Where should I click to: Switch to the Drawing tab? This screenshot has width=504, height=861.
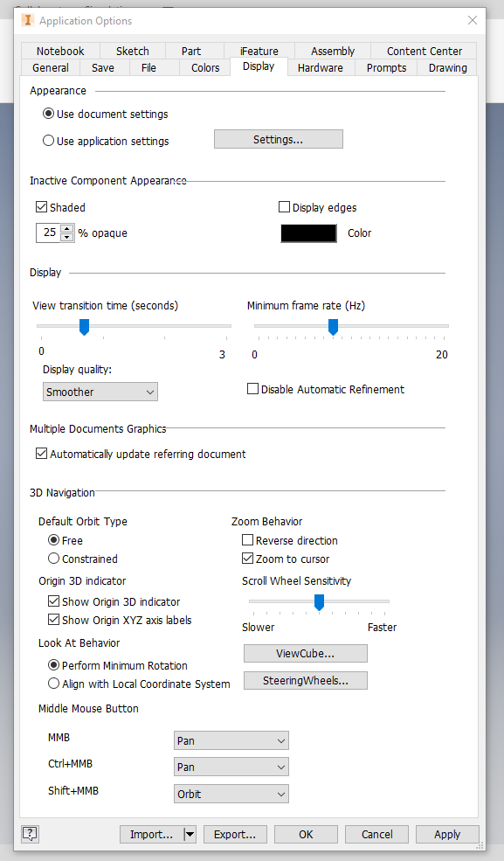[x=447, y=67]
